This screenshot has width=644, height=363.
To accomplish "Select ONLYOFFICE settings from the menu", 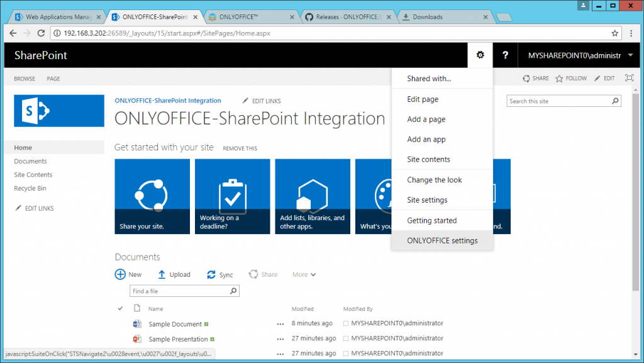I will (442, 240).
